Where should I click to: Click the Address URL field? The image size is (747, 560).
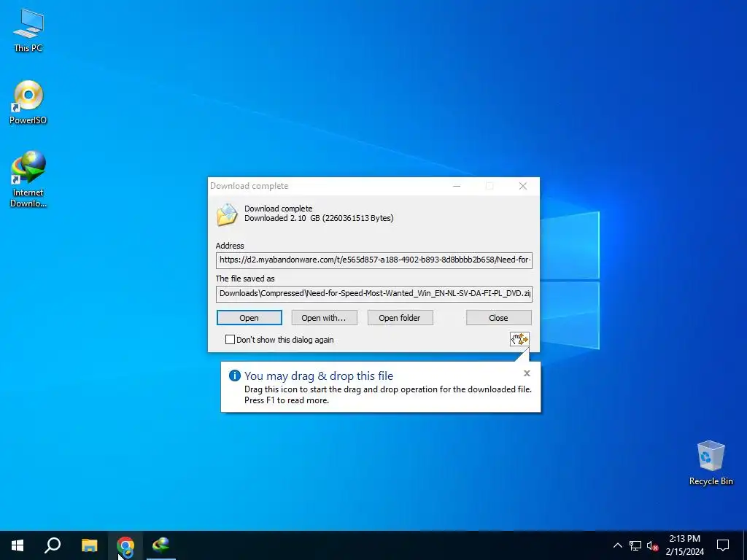point(374,260)
